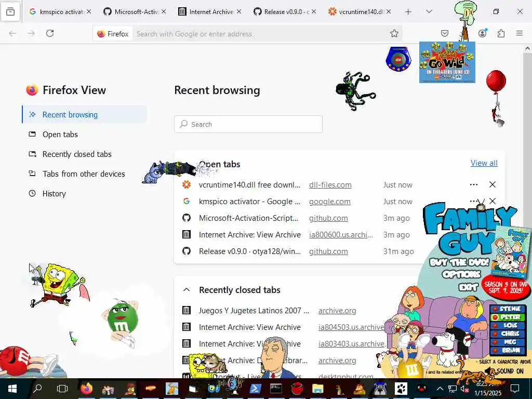Open PowerShell from the taskbar

(255, 388)
